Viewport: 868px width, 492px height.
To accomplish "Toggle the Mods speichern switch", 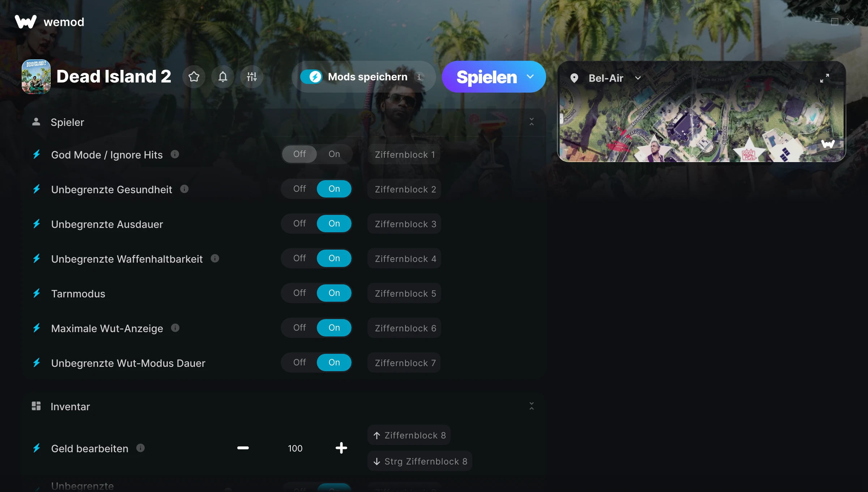I will click(x=311, y=77).
